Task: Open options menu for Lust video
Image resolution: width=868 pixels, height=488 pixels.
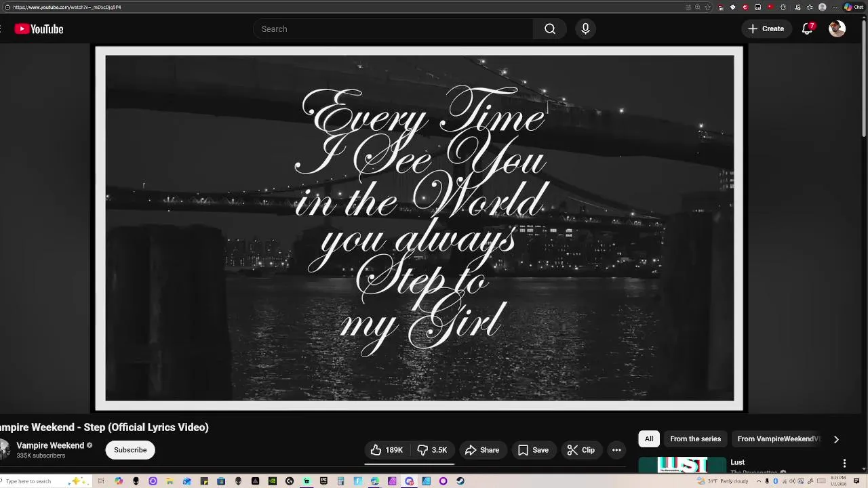Action: click(844, 463)
